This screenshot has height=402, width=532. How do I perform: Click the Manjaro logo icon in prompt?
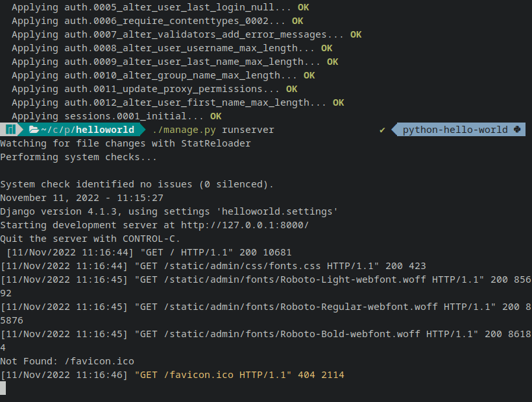click(11, 130)
